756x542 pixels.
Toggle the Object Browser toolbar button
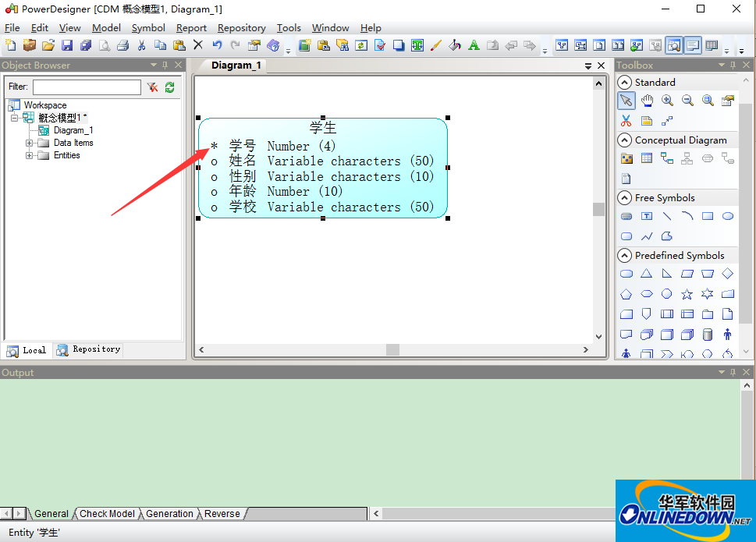click(674, 46)
